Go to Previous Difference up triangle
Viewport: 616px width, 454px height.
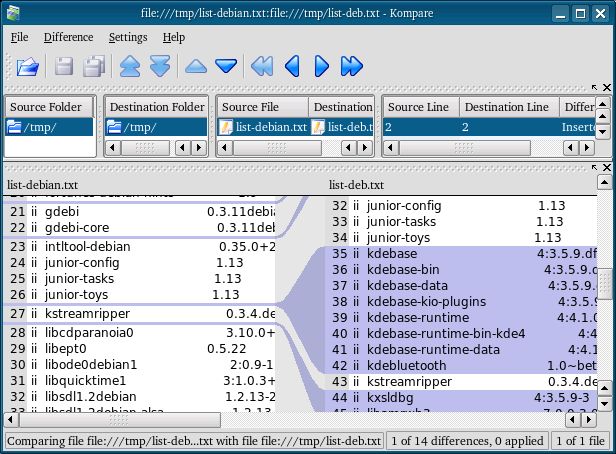196,66
